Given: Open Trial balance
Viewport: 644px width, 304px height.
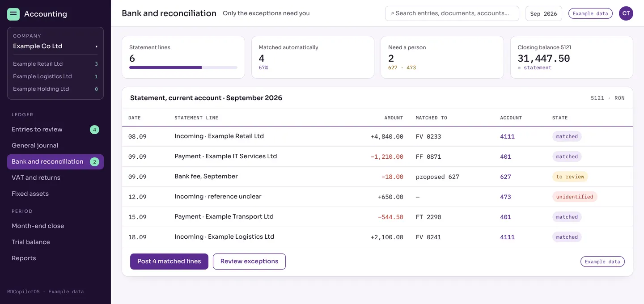Looking at the screenshot, I should coord(55,242).
